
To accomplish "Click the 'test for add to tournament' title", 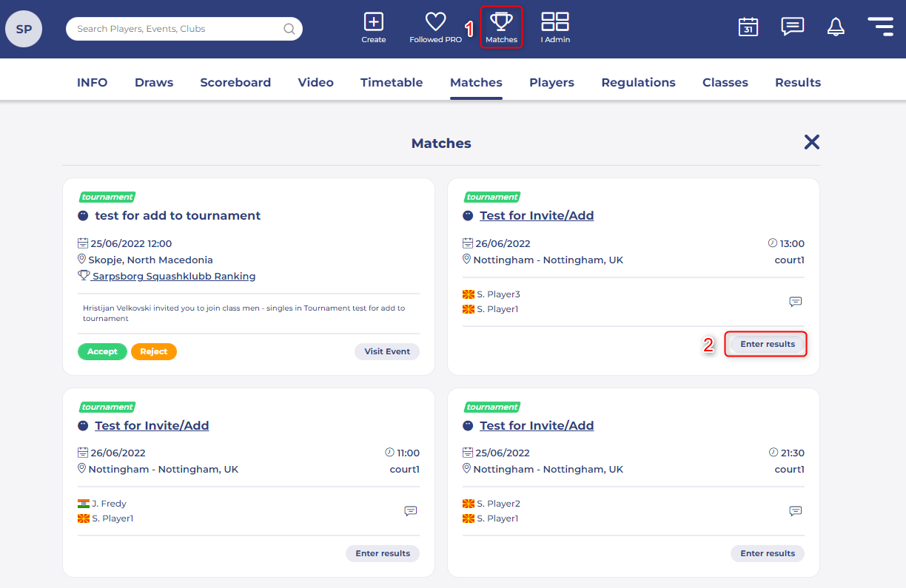I will pos(178,216).
